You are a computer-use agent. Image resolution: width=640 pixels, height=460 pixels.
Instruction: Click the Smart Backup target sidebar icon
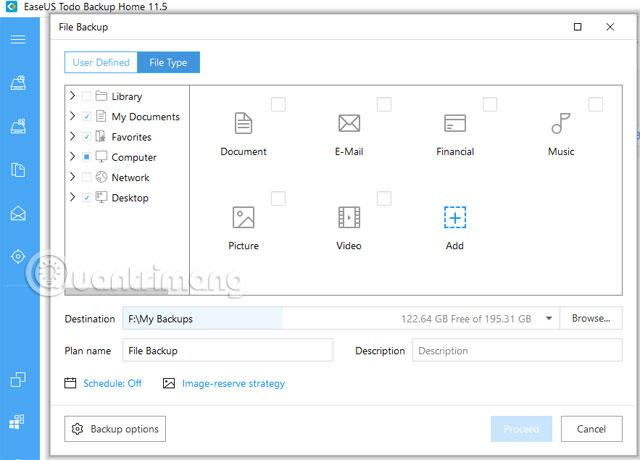pyautogui.click(x=18, y=256)
